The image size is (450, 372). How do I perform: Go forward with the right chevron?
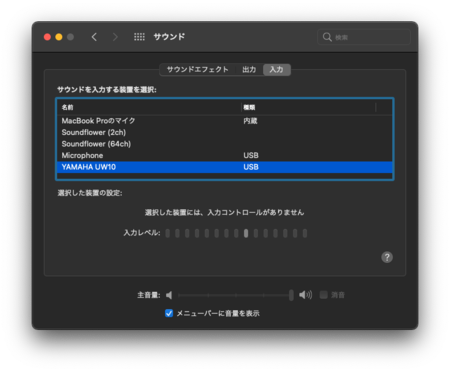coord(115,37)
